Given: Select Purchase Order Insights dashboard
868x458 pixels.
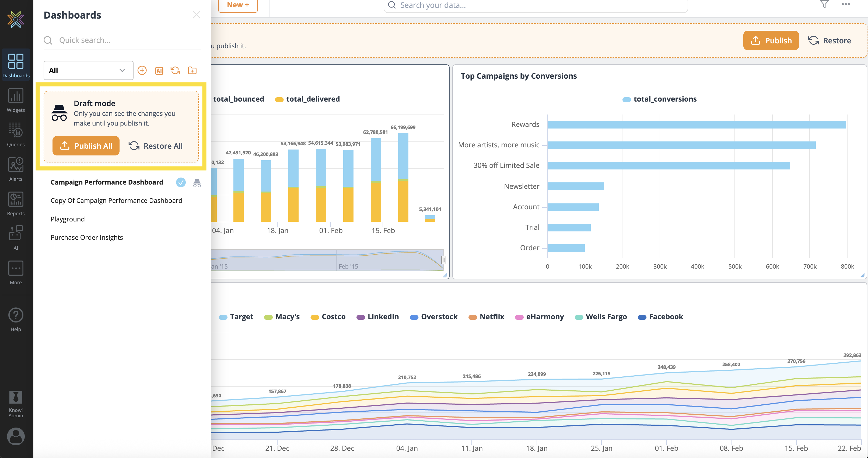Looking at the screenshot, I should [x=87, y=237].
